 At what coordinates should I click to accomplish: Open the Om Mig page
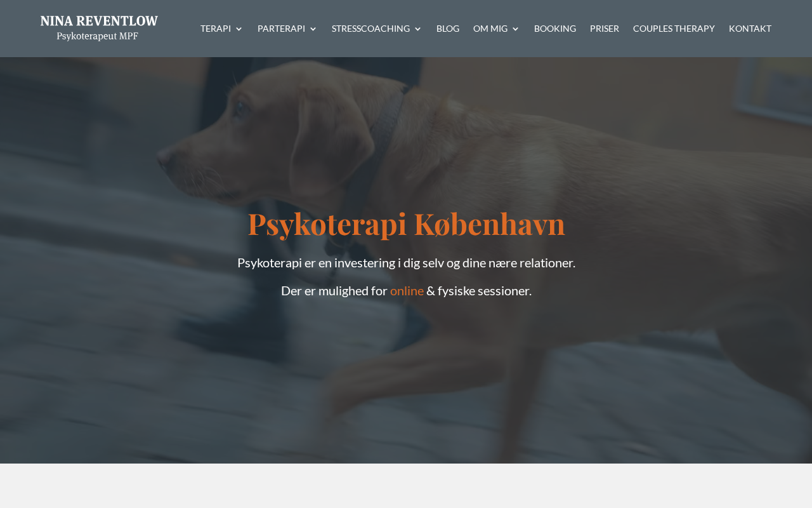tap(490, 29)
